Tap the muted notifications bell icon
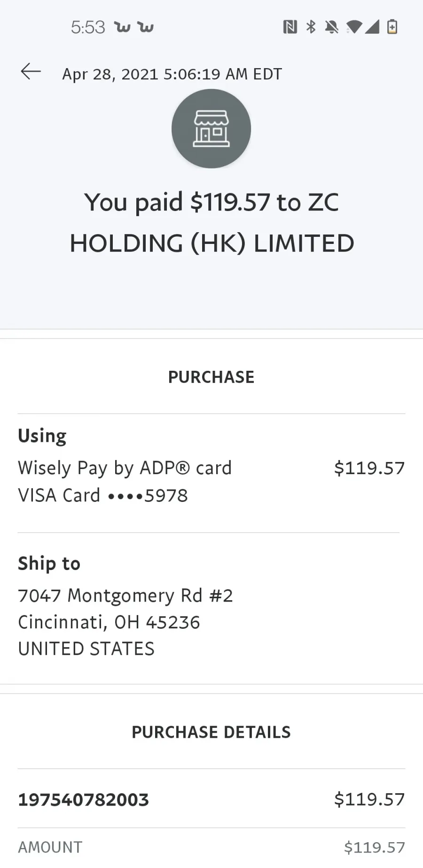Viewport: 423px width, 868px height. coord(331,27)
